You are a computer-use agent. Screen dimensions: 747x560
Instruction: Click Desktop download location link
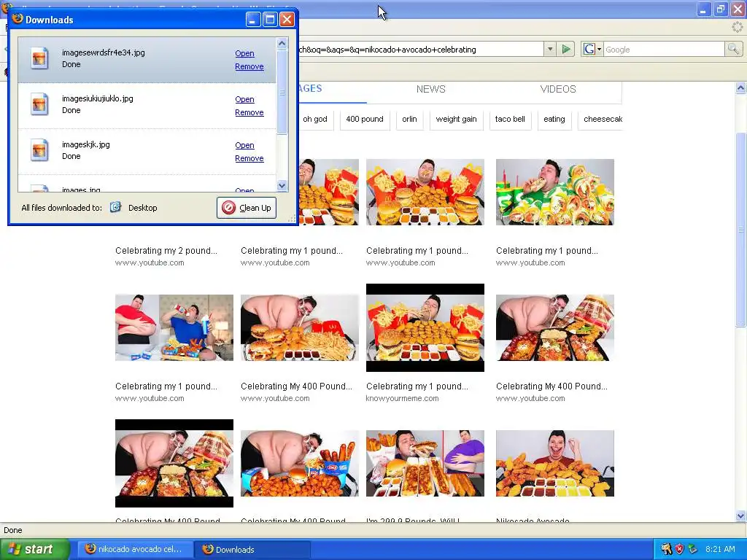point(142,208)
